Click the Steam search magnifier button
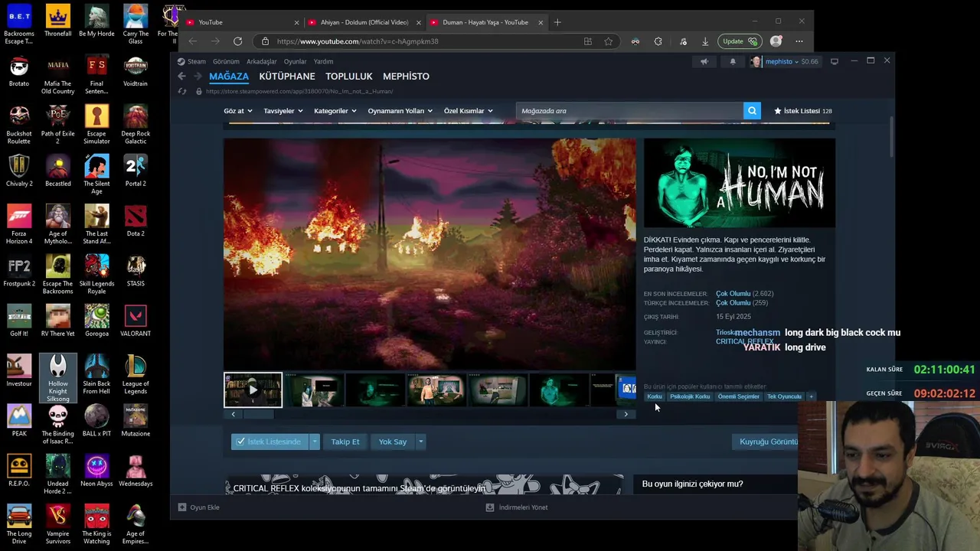This screenshot has height=551, width=980. pyautogui.click(x=752, y=111)
